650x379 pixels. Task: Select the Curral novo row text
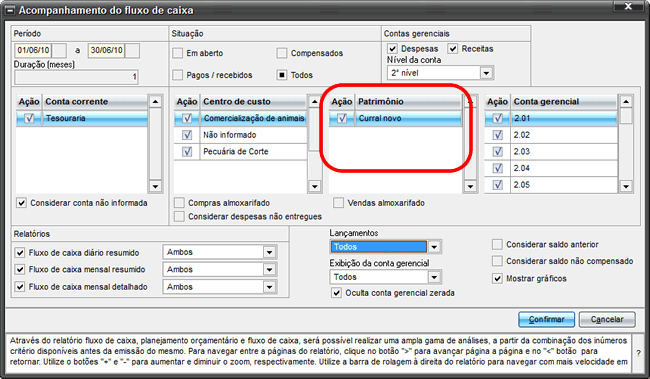(380, 118)
